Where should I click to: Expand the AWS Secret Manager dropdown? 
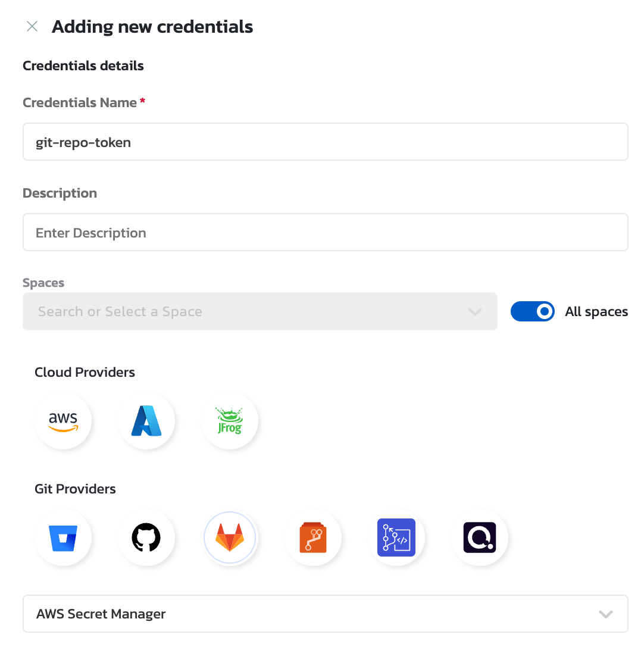point(325,614)
